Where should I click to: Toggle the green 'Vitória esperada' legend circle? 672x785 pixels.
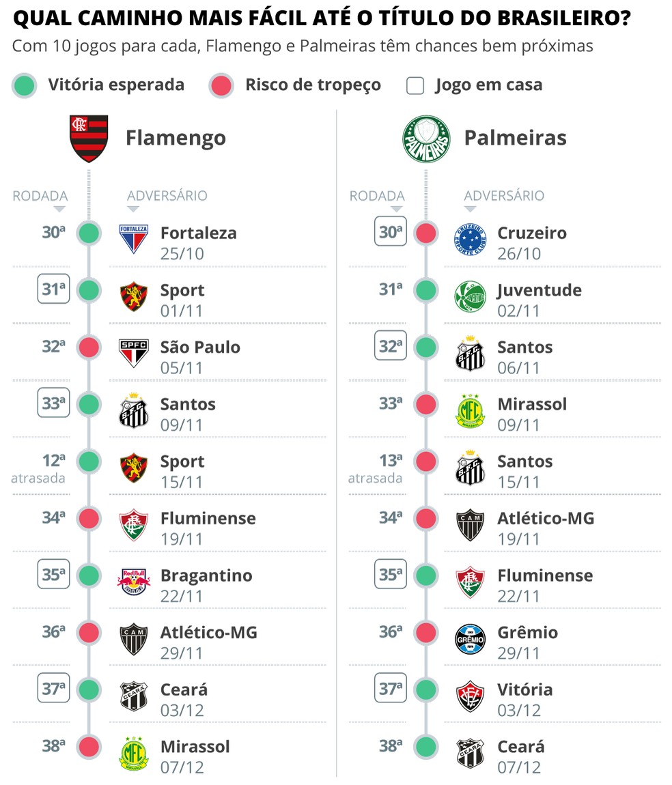point(24,86)
